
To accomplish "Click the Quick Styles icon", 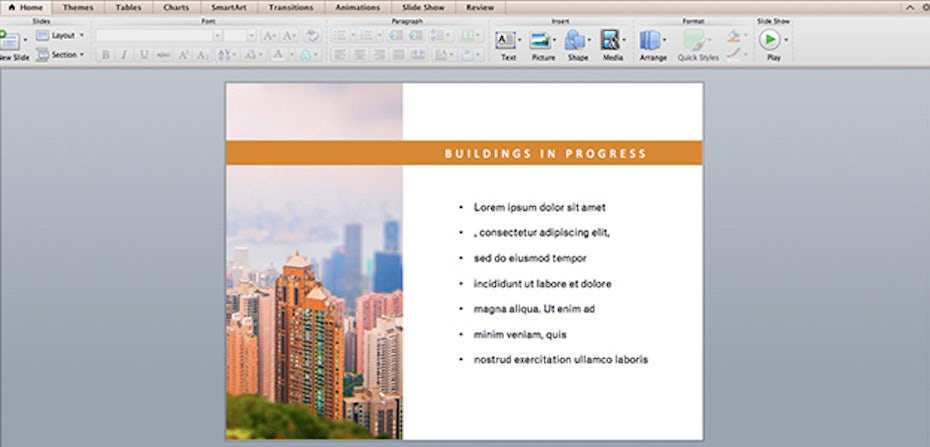I will (695, 40).
